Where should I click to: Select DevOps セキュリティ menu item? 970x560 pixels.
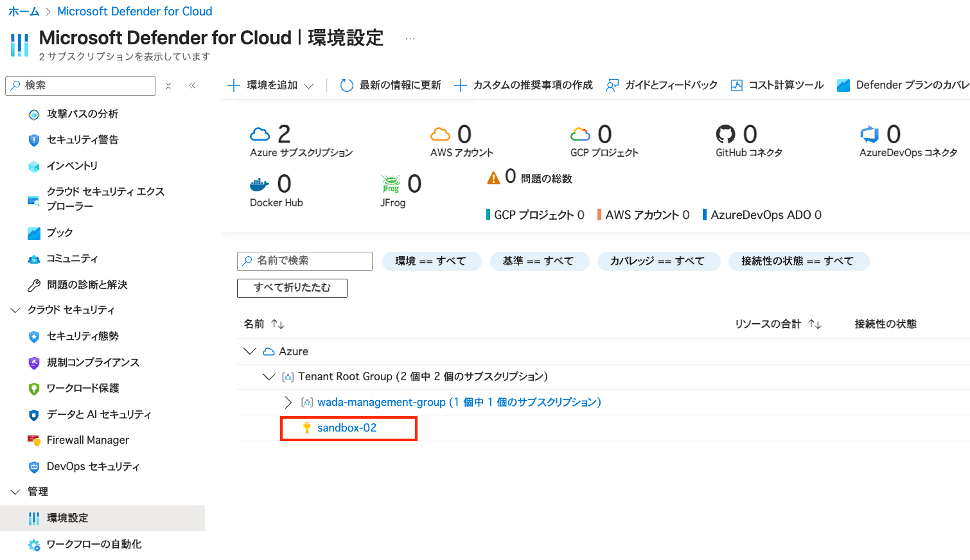93,467
